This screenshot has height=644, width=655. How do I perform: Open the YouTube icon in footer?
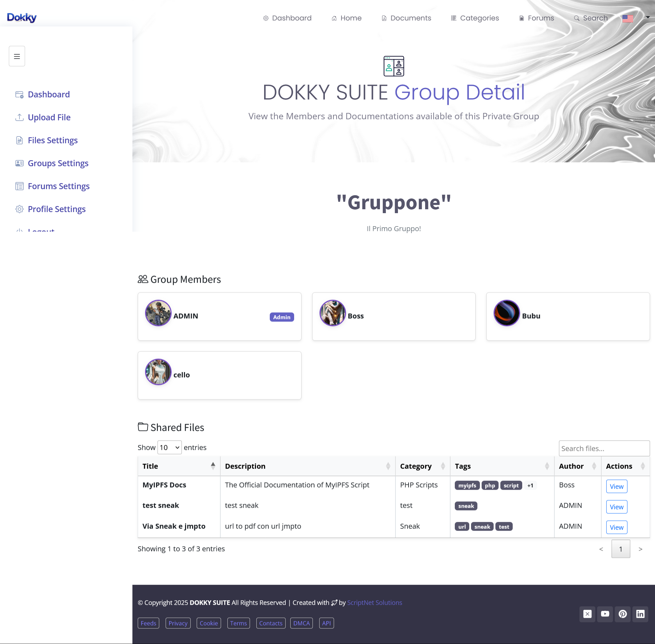click(x=605, y=614)
